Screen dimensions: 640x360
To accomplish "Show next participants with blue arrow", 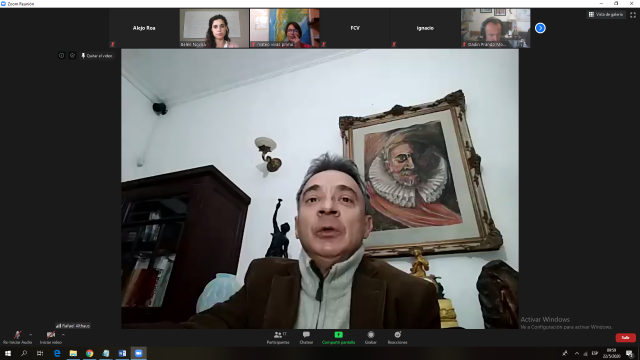I will click(x=540, y=28).
